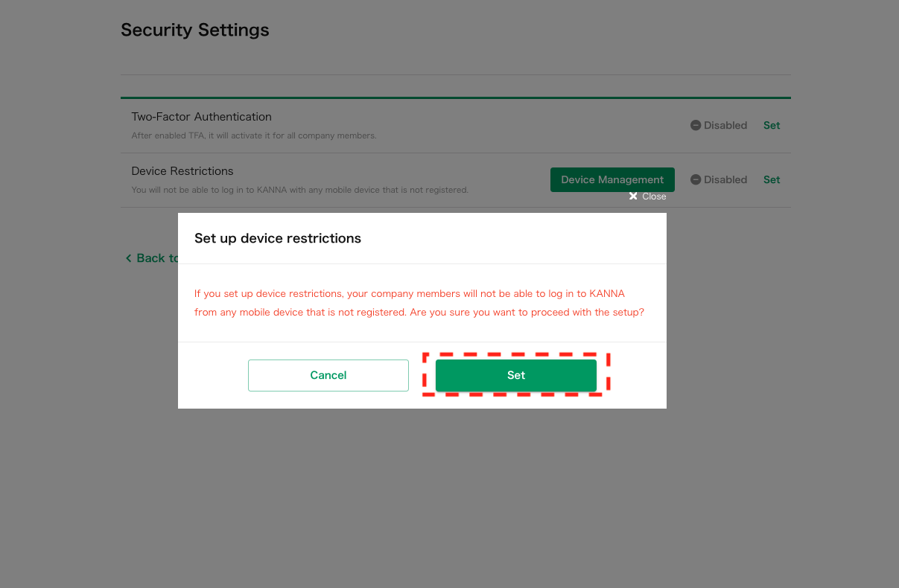
Task: Click the disabled status icon for Device Restrictions
Action: tap(696, 179)
